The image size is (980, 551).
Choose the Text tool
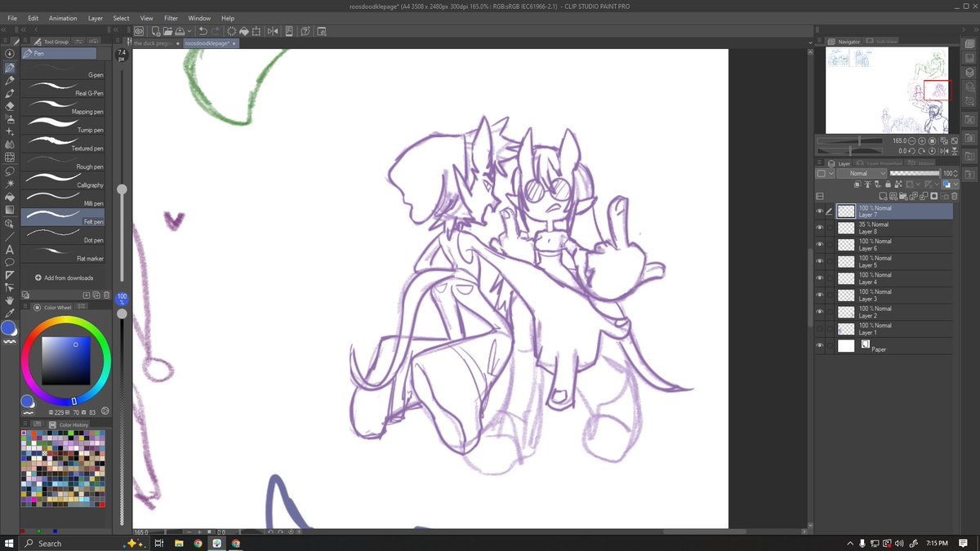[9, 249]
